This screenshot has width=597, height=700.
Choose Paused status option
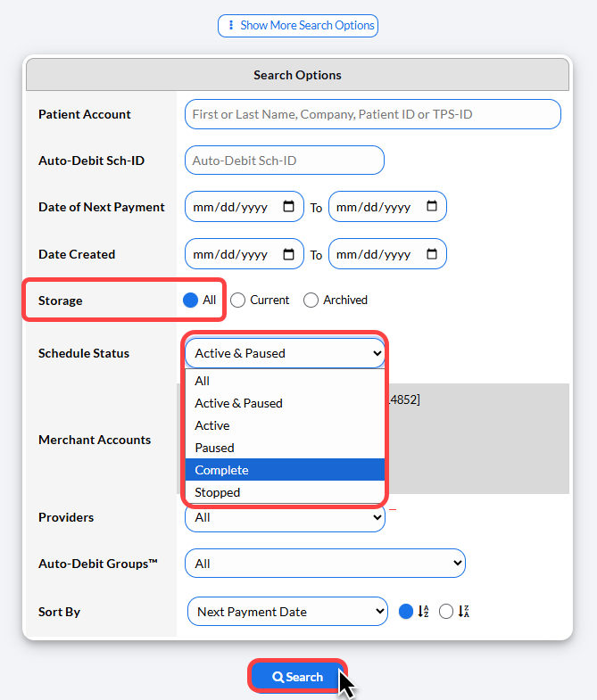click(x=285, y=448)
